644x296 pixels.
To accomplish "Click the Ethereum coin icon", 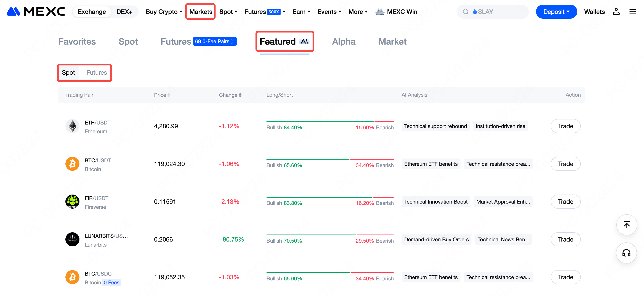I will click(x=72, y=126).
